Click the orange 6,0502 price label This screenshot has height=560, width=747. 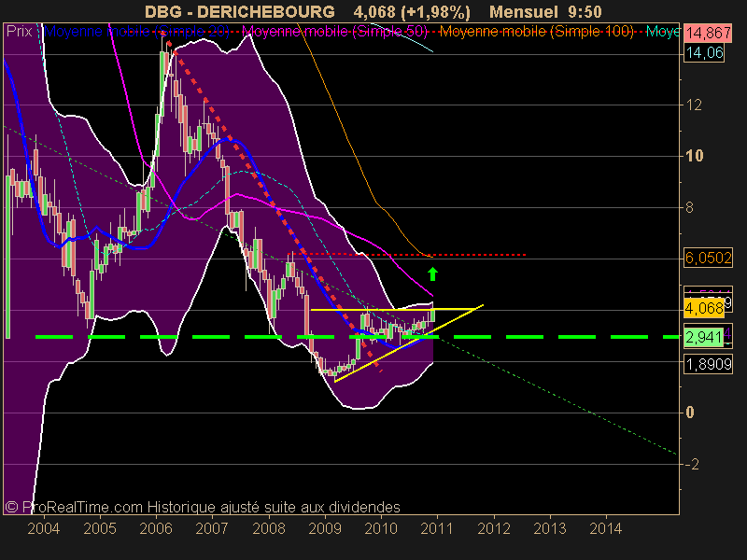tap(709, 258)
